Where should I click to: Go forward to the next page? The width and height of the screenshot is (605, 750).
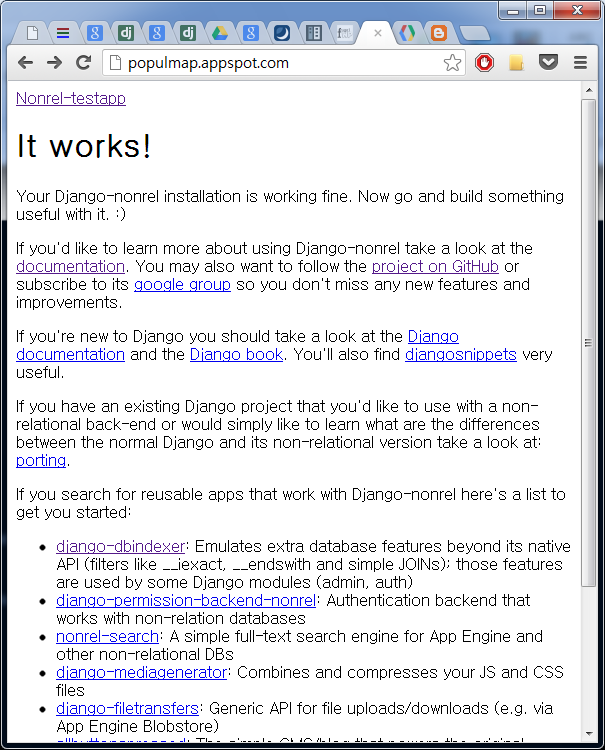(54, 63)
